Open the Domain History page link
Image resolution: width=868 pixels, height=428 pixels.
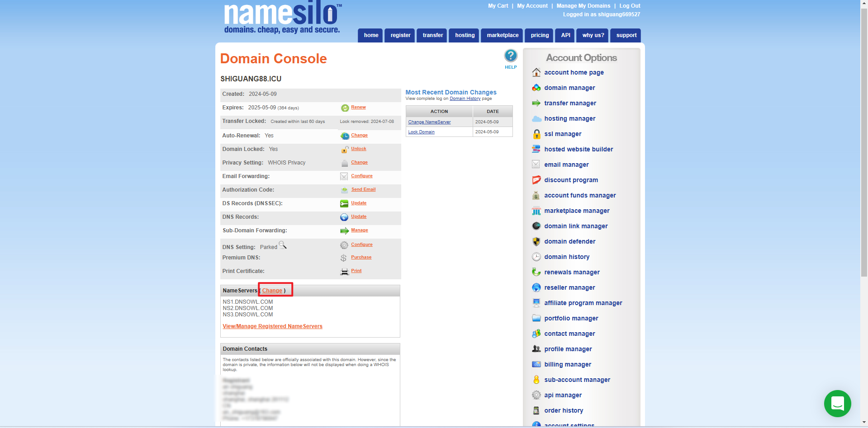tap(465, 98)
